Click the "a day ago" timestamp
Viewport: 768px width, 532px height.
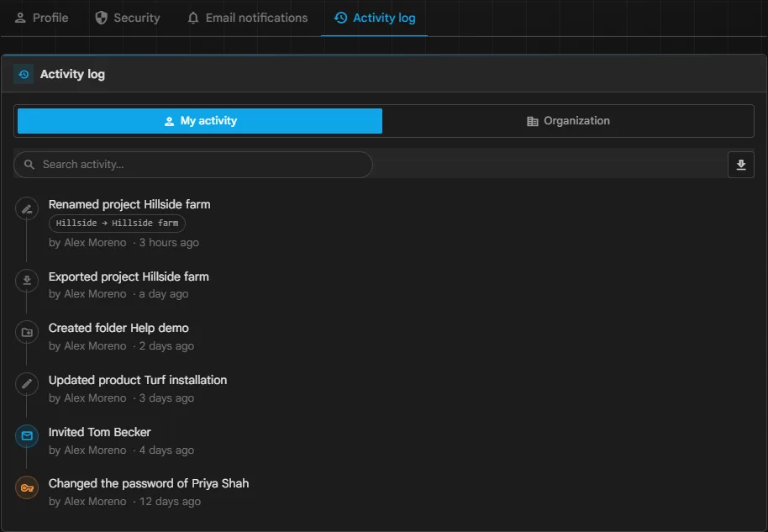pyautogui.click(x=164, y=294)
